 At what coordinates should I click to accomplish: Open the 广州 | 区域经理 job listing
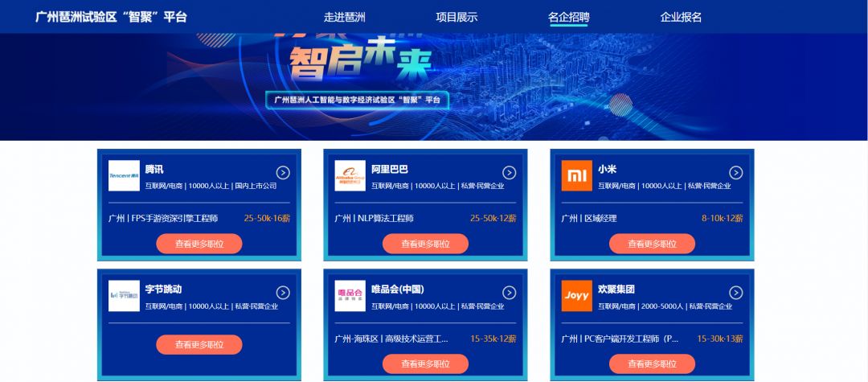(589, 219)
